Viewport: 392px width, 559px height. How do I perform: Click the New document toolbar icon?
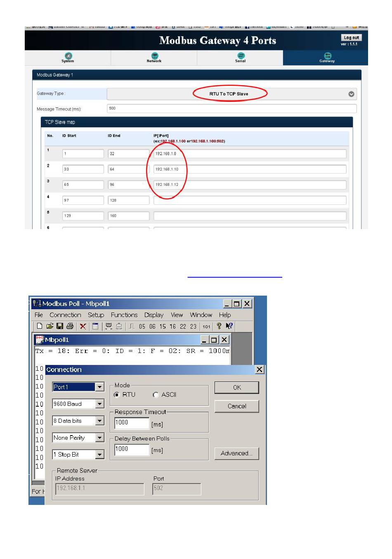40,326
